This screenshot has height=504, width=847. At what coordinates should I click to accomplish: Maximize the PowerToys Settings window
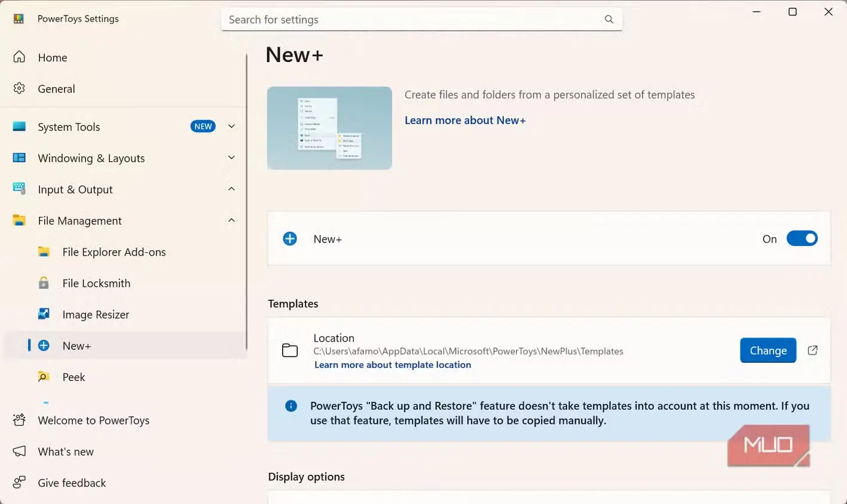(793, 12)
